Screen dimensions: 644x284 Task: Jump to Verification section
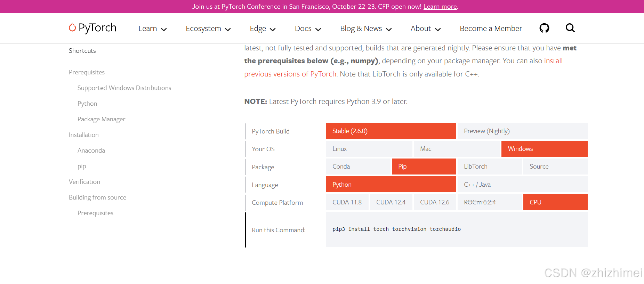84,182
